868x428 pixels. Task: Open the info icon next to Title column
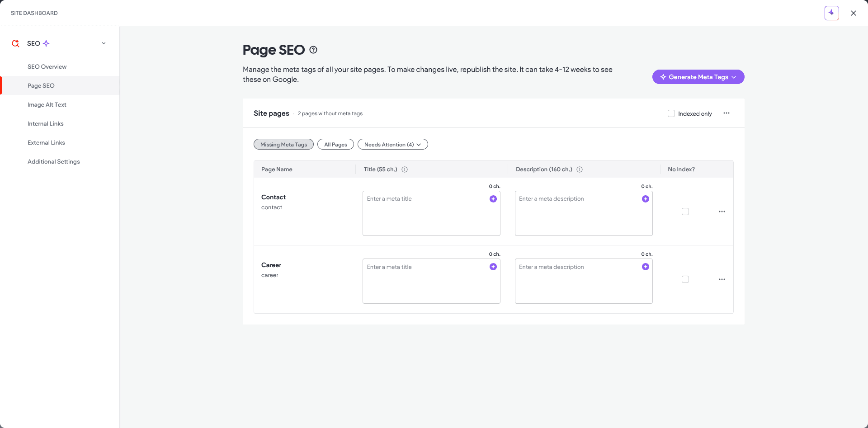click(x=405, y=169)
